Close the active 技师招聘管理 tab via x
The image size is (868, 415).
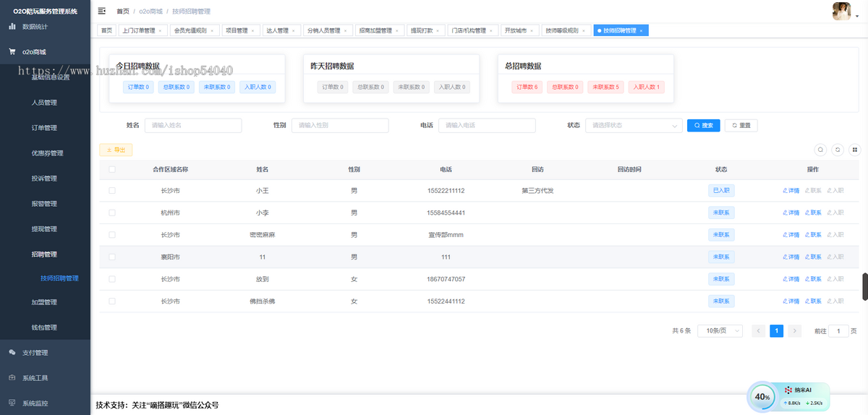(x=641, y=31)
